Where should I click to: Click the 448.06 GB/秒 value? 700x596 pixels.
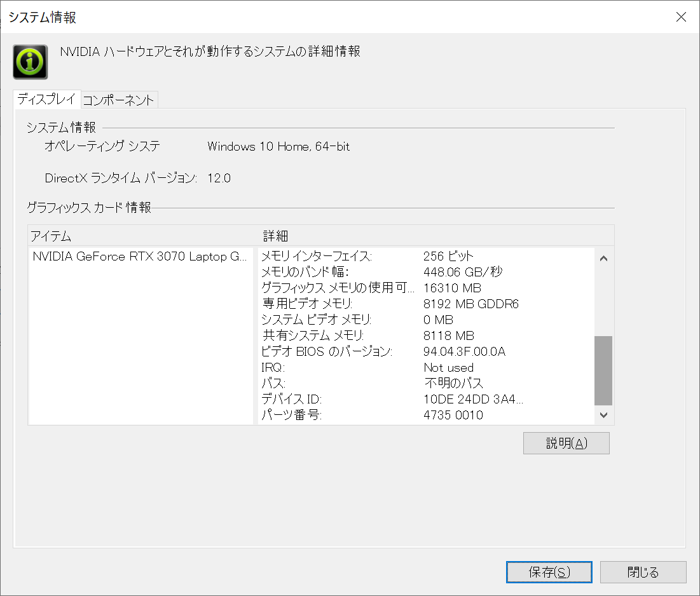pos(462,272)
